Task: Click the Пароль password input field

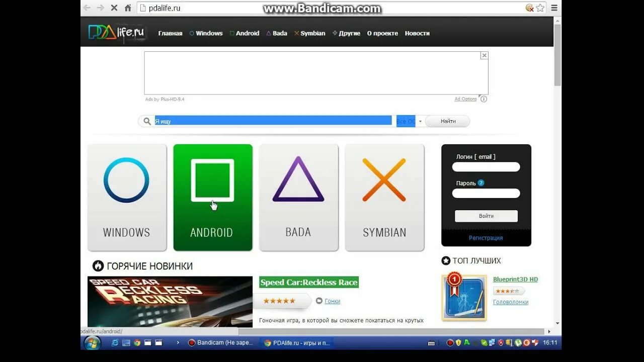Action: coord(486,193)
